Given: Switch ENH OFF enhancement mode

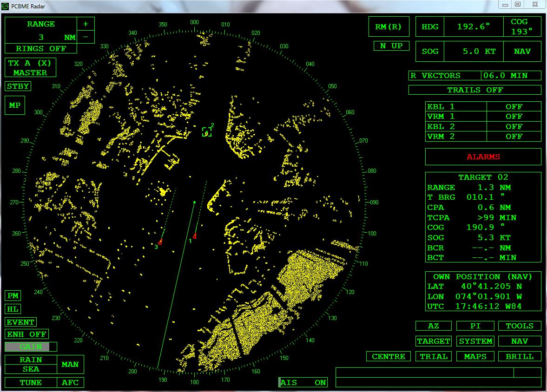Looking at the screenshot, I should point(27,334).
